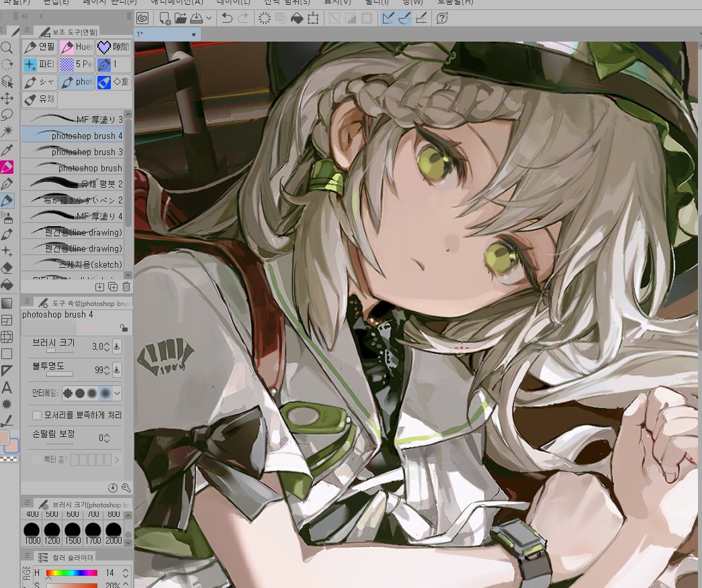Open the Sub Tool panel menu
702x588 pixels.
[x=28, y=30]
